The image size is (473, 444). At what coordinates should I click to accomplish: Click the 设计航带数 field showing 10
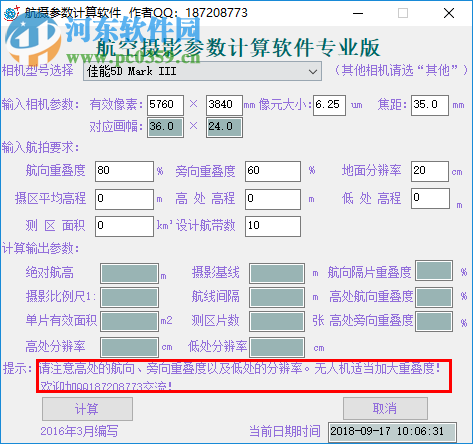[x=273, y=226]
